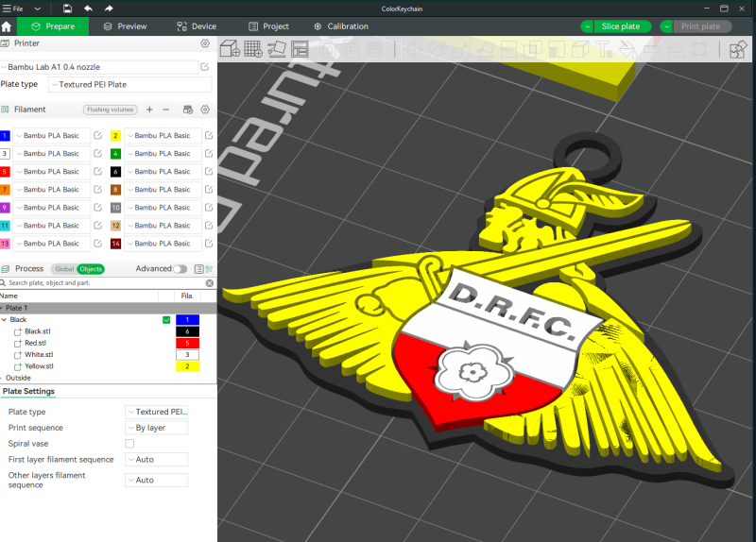Click the Add plate grid icon
Image resolution: width=756 pixels, height=542 pixels.
click(253, 49)
